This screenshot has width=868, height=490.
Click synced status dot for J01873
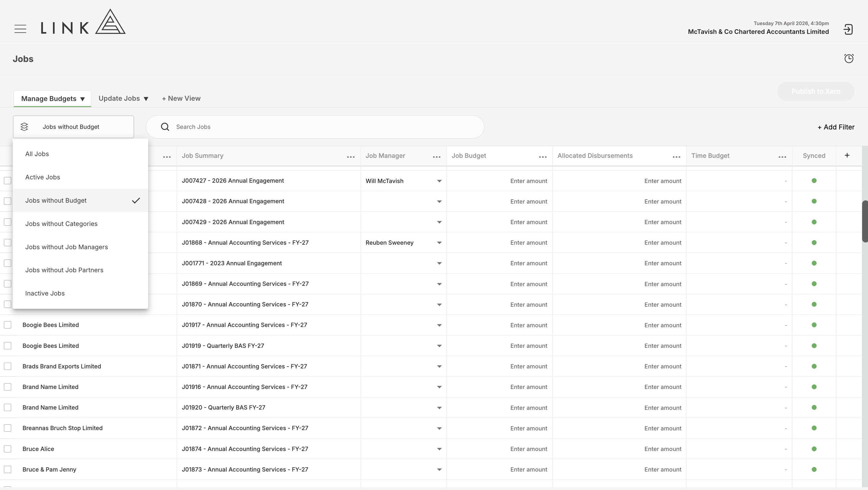814,469
